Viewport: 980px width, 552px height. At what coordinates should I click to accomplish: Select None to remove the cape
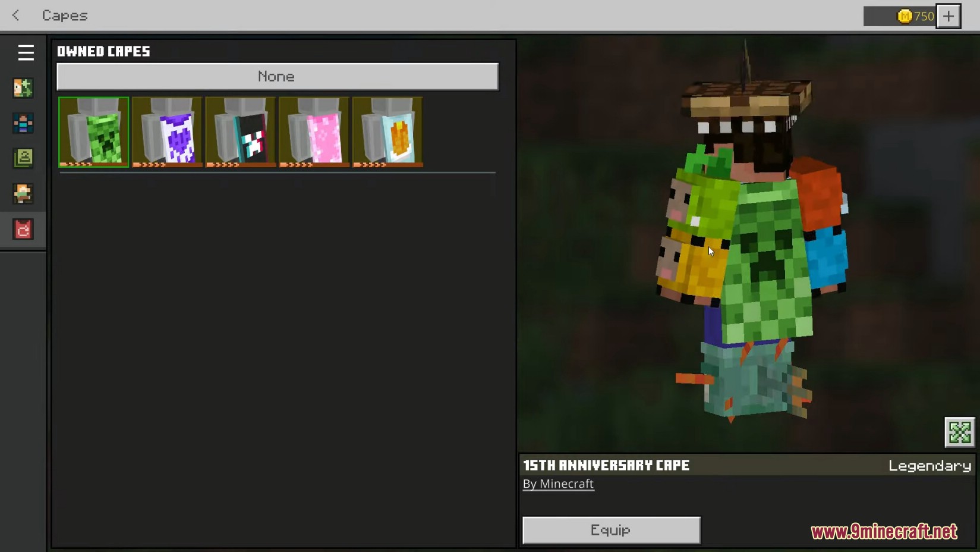click(278, 77)
